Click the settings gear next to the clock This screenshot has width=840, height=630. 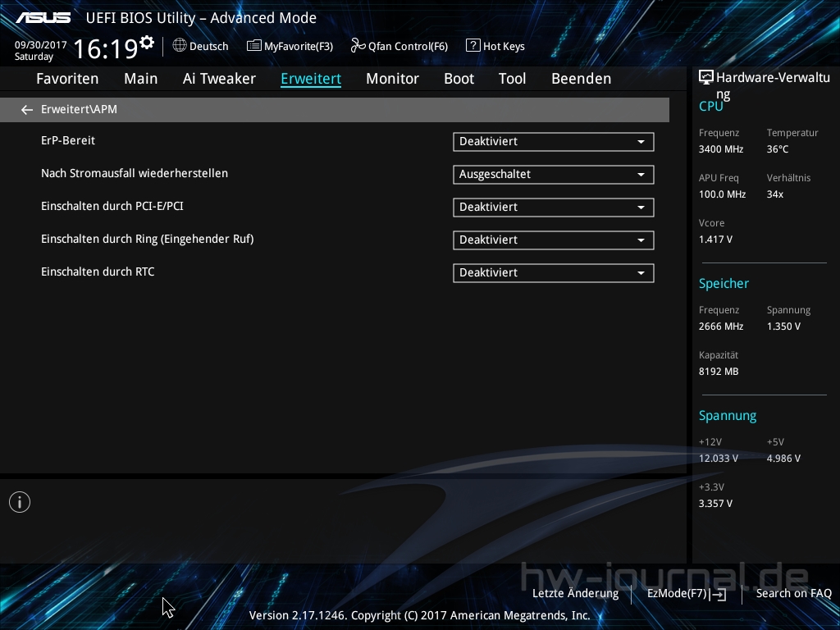click(x=147, y=43)
